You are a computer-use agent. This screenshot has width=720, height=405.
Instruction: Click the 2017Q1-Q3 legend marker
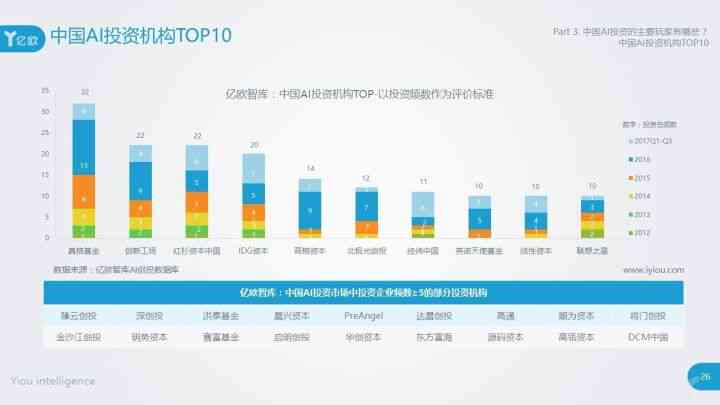[x=630, y=141]
